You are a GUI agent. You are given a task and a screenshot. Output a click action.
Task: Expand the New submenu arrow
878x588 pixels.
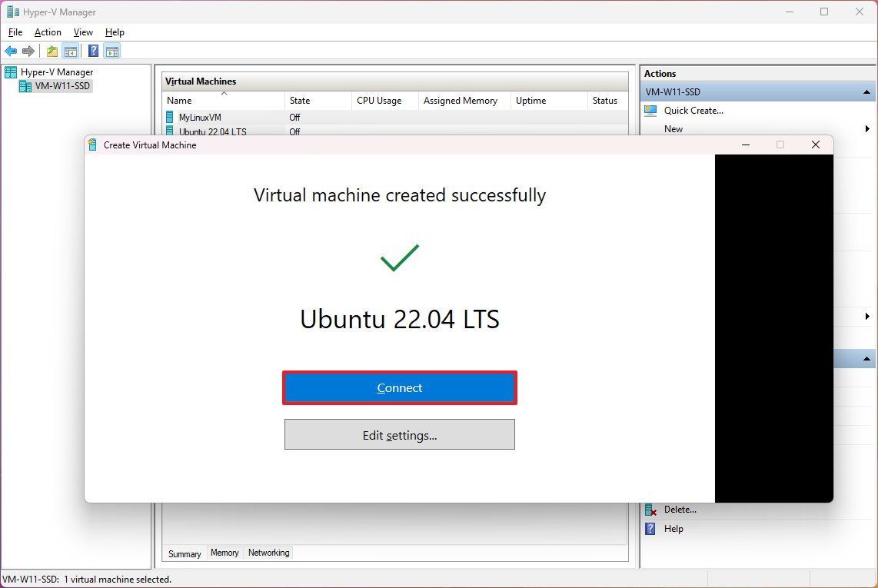867,128
